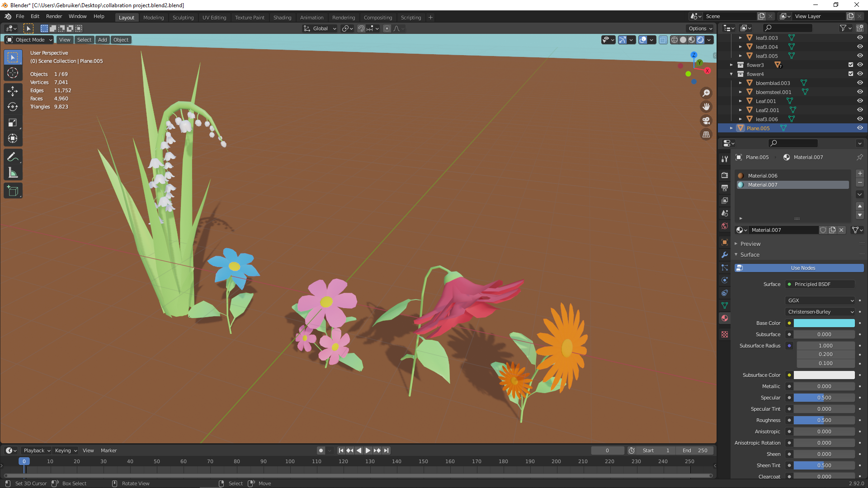
Task: Select the Scale tool
Action: coord(13,123)
